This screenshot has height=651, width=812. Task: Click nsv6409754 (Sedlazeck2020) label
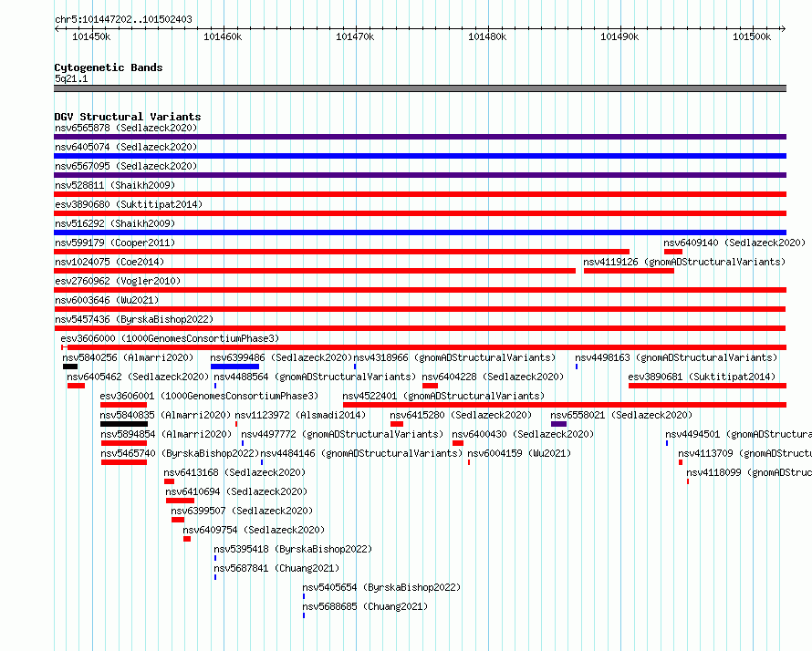pos(254,530)
